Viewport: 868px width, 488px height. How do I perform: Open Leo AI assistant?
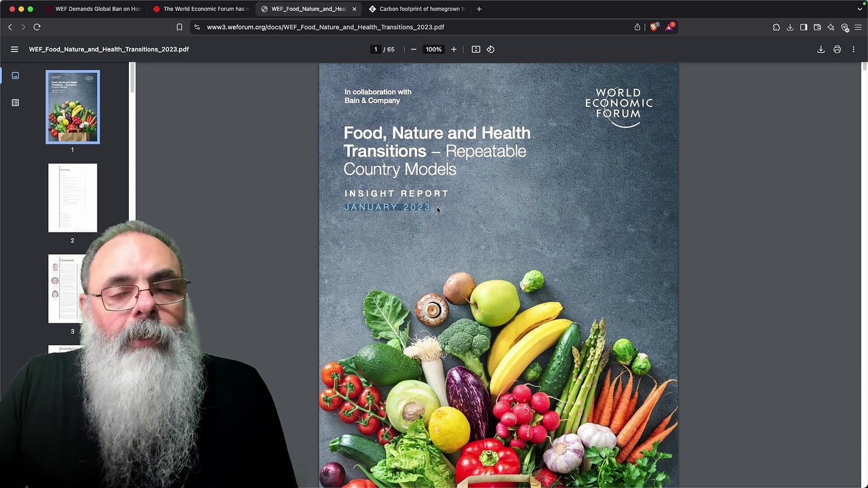(831, 27)
